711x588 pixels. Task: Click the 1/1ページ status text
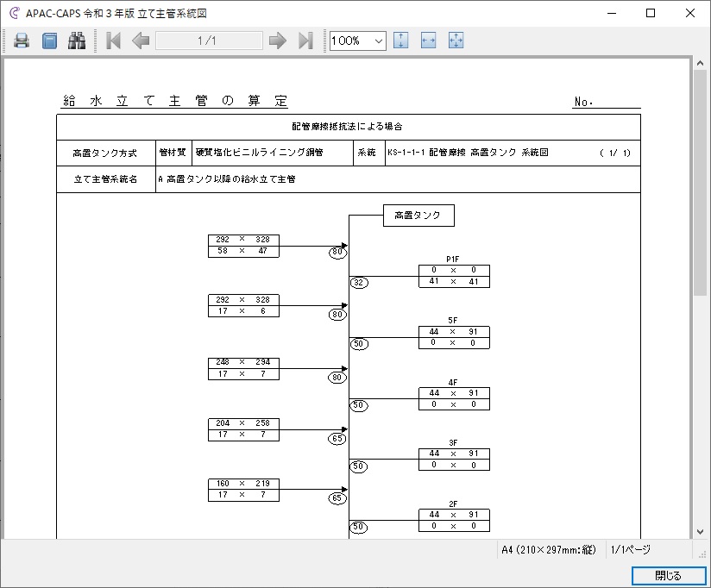click(x=631, y=550)
